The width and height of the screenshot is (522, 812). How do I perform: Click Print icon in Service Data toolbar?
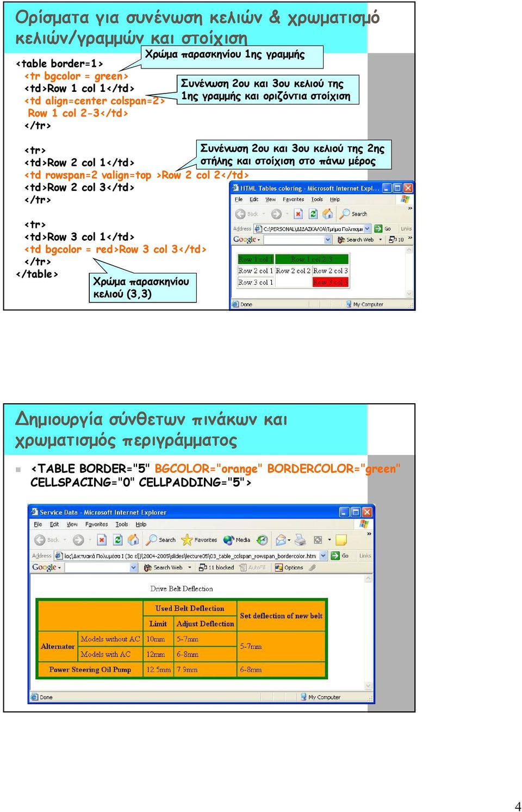pyautogui.click(x=301, y=540)
